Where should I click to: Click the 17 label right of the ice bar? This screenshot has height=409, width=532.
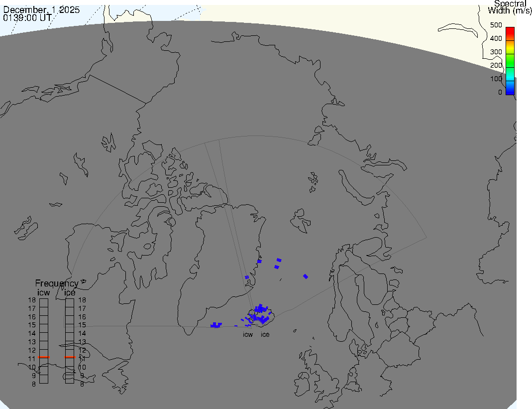82,308
